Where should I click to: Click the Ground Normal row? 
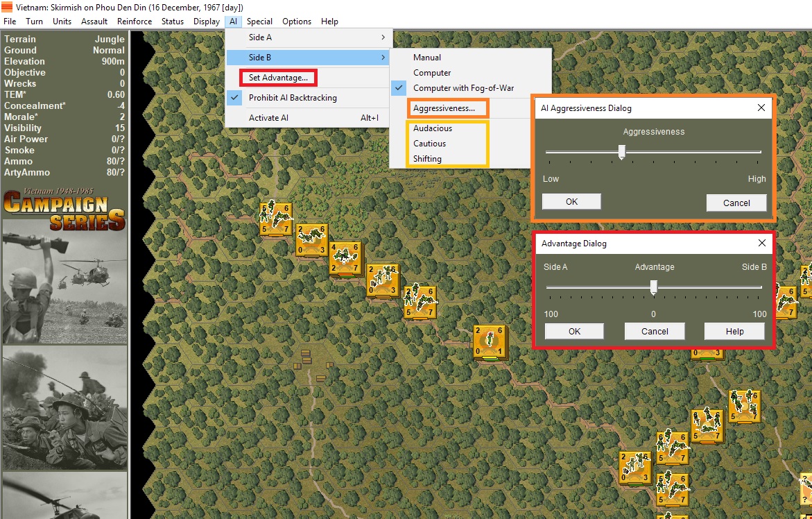point(64,50)
